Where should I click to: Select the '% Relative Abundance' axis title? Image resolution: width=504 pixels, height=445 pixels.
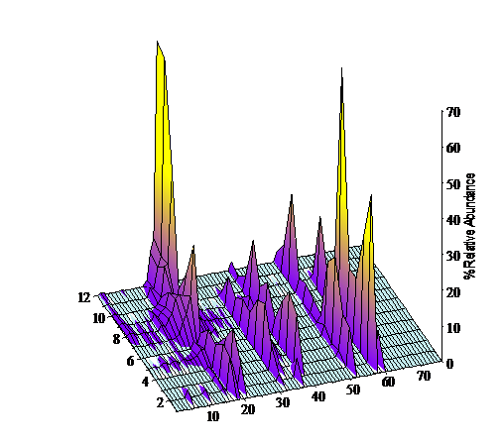[469, 226]
